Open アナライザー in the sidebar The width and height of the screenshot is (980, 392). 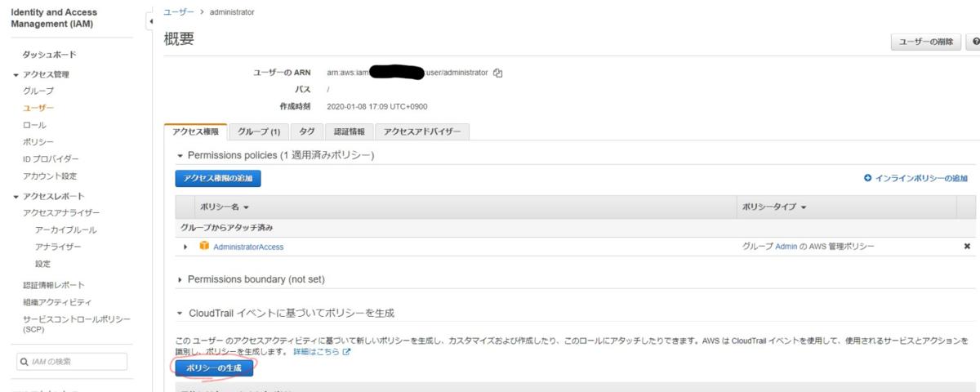58,247
